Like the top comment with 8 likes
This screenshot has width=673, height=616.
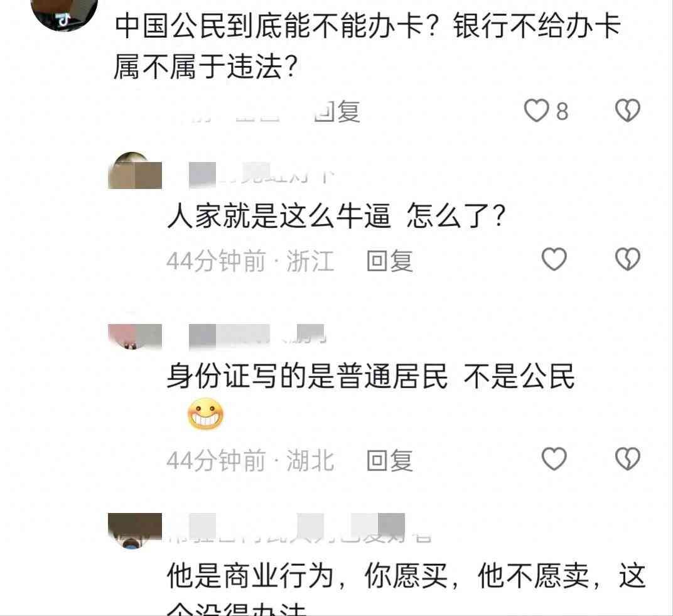click(537, 111)
